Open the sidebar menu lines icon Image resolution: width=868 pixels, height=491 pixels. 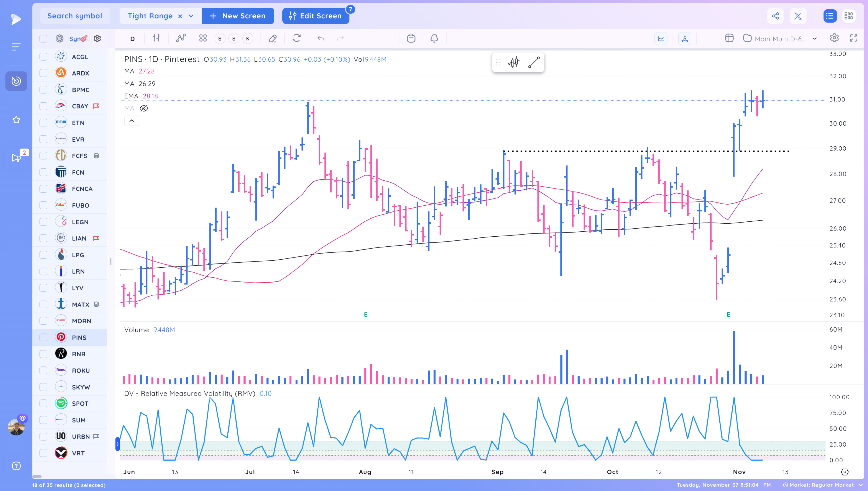(x=16, y=47)
